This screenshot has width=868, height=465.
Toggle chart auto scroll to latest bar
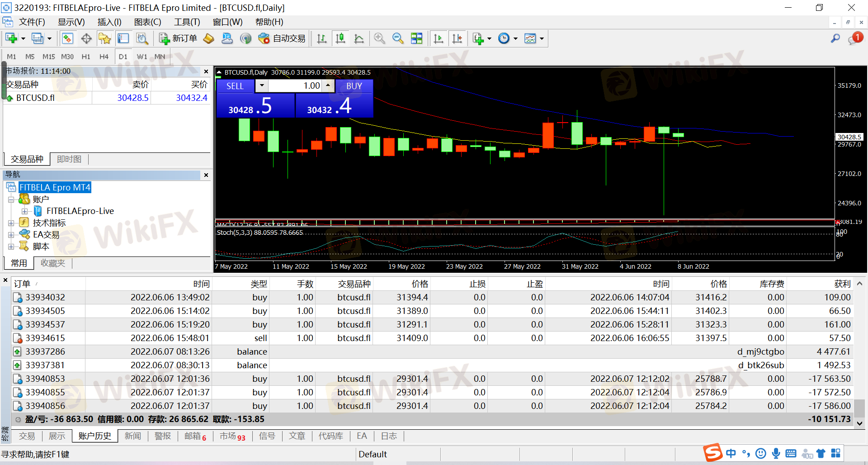pyautogui.click(x=438, y=39)
